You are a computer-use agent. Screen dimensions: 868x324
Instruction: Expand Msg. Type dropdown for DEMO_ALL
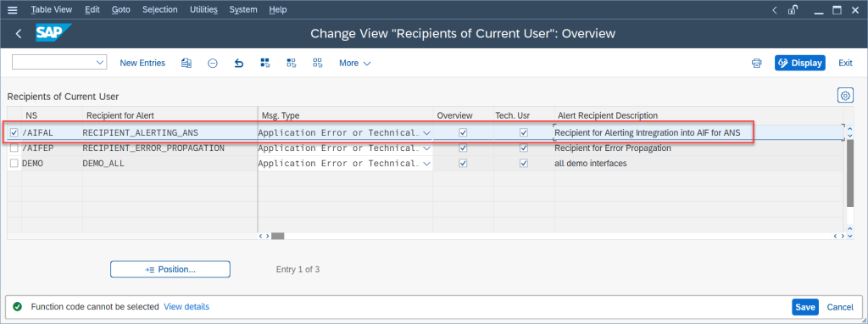426,164
